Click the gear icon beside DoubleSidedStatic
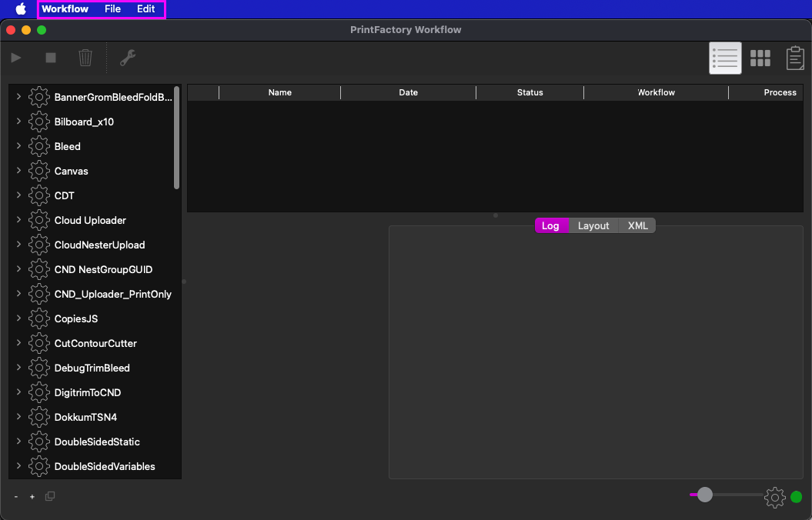This screenshot has height=520, width=812. [x=38, y=442]
